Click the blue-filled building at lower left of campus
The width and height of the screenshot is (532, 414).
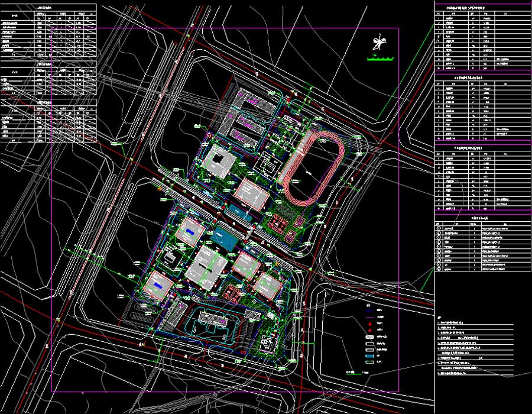point(158,285)
